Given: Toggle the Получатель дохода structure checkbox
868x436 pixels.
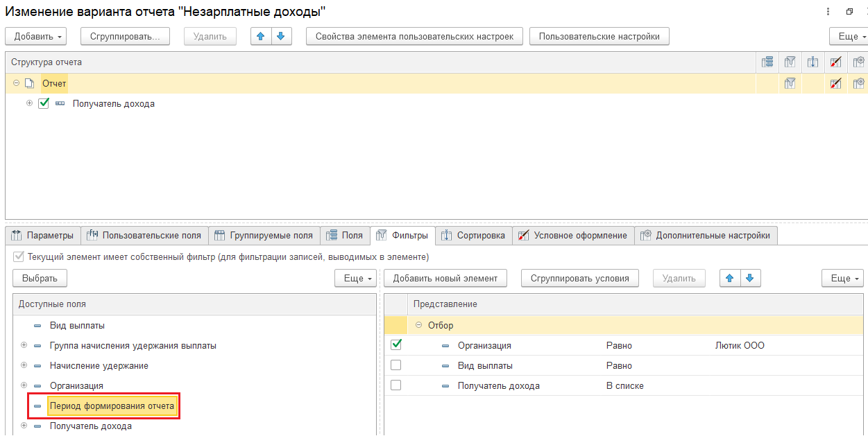Looking at the screenshot, I should 44,104.
